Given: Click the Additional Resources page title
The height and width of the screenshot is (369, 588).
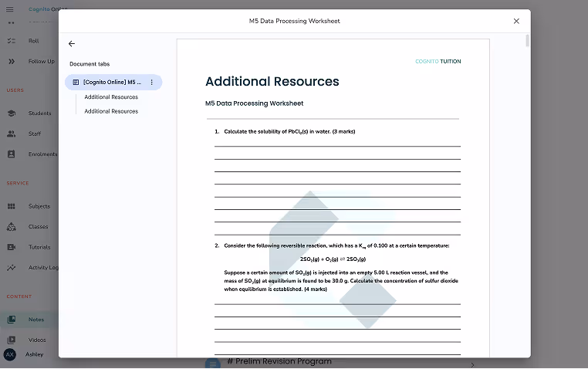Looking at the screenshot, I should [272, 81].
